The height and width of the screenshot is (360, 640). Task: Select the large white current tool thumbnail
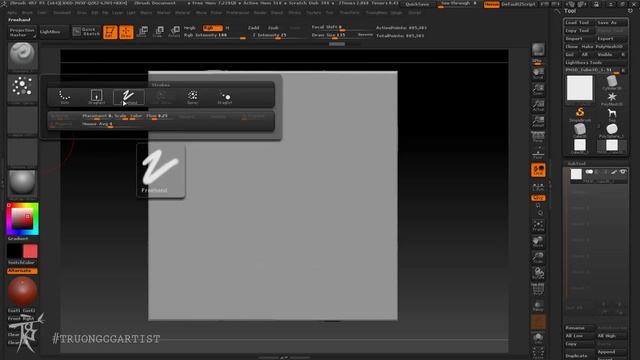(579, 88)
